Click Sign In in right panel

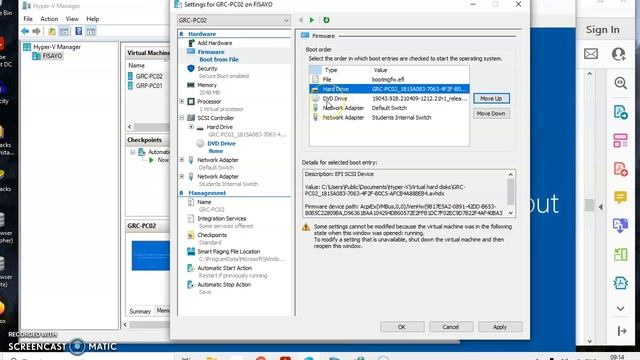602,30
